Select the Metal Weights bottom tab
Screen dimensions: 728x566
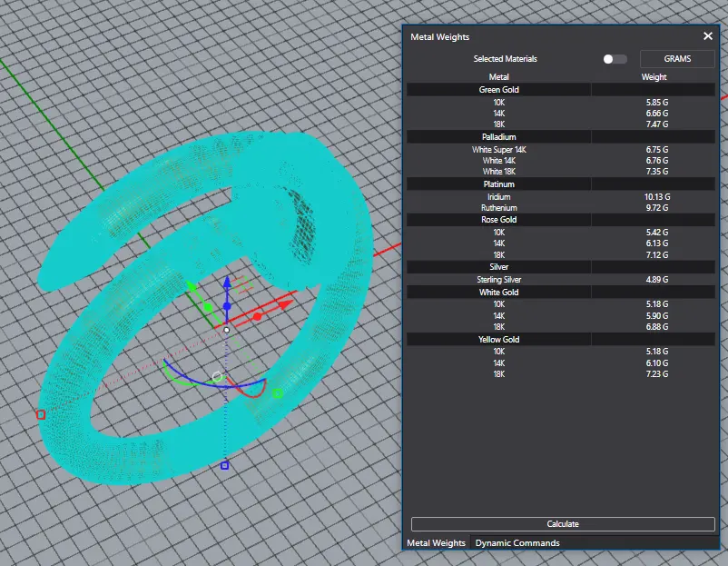[x=436, y=543]
